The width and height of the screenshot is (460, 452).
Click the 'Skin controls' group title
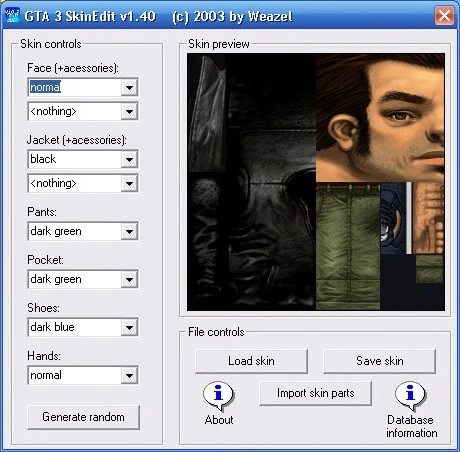click(51, 44)
